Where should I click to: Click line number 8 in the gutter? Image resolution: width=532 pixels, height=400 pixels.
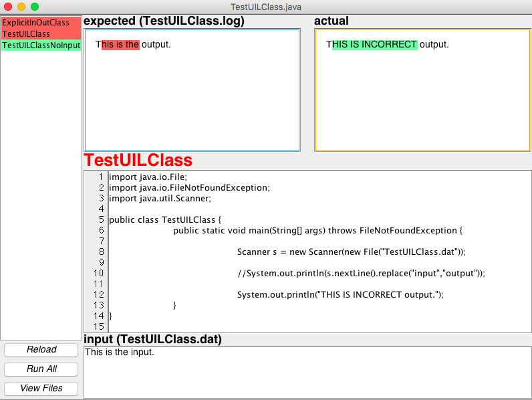[x=101, y=252]
